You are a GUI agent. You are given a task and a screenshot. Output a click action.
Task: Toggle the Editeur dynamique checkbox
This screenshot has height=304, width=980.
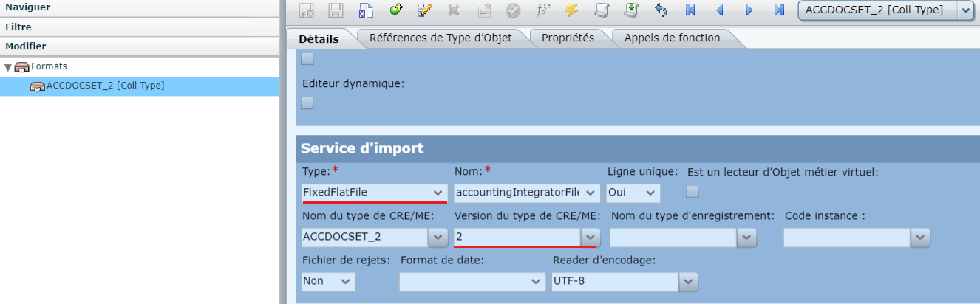tap(307, 103)
